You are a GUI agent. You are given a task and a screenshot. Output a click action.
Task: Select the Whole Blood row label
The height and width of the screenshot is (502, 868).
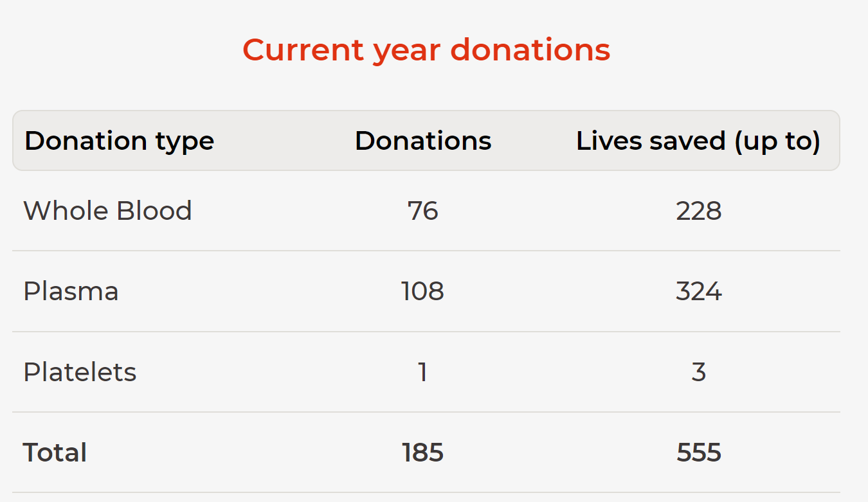click(x=107, y=211)
